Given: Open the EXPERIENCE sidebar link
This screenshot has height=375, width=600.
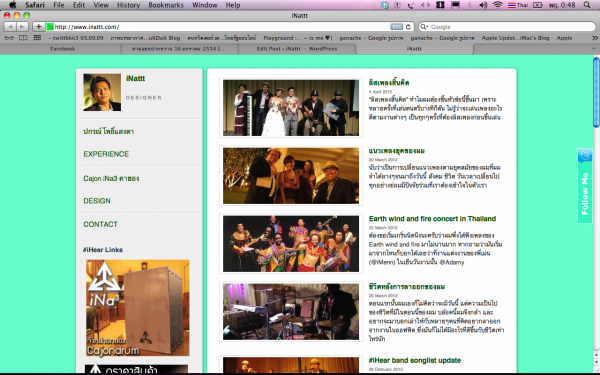Looking at the screenshot, I should [106, 154].
